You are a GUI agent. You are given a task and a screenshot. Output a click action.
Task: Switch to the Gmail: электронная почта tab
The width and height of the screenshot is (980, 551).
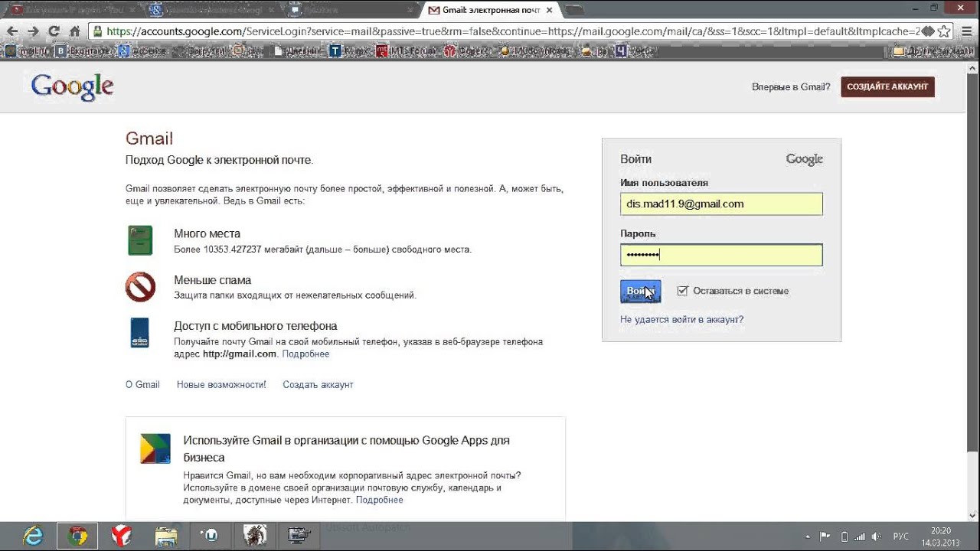(x=490, y=10)
